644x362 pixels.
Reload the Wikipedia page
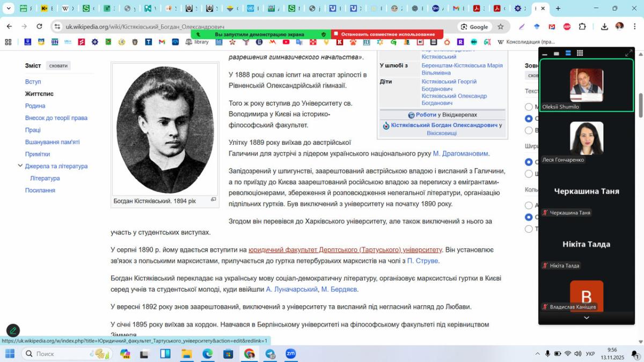click(39, 26)
